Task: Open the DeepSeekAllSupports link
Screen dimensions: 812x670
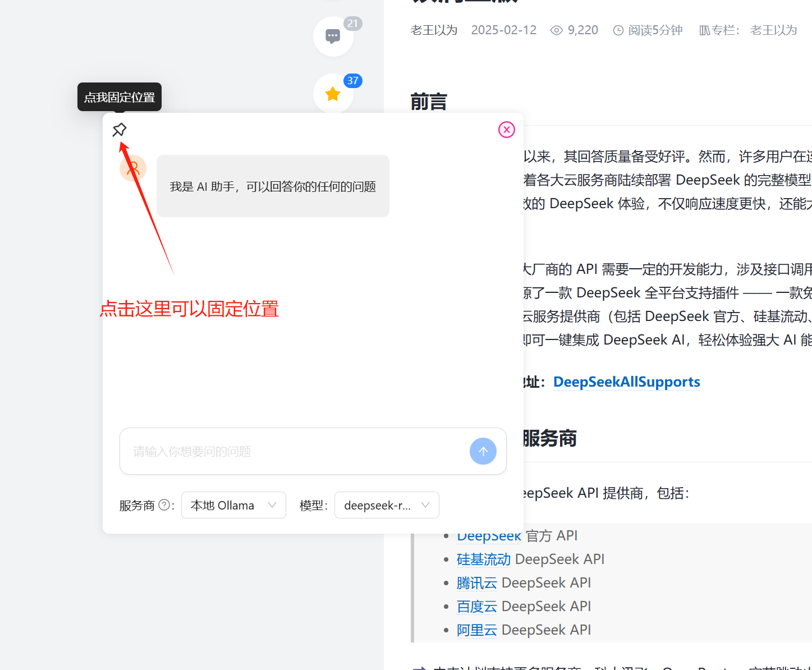Action: pos(627,382)
